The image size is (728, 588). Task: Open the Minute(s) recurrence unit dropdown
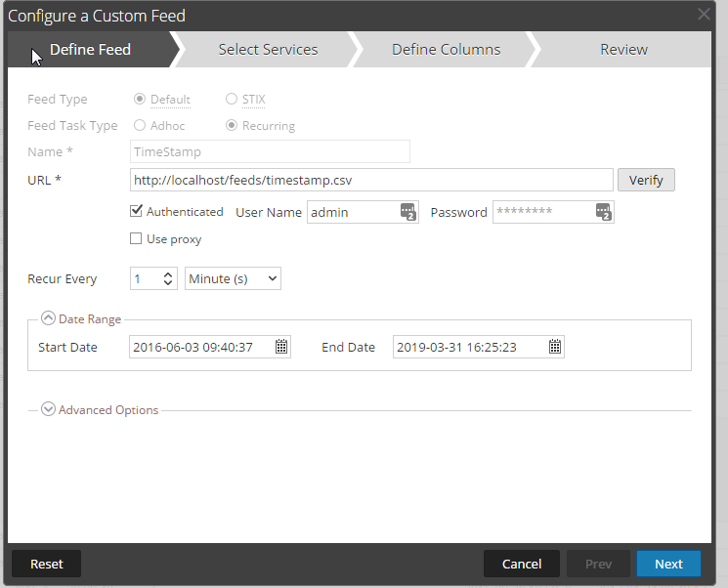(233, 279)
